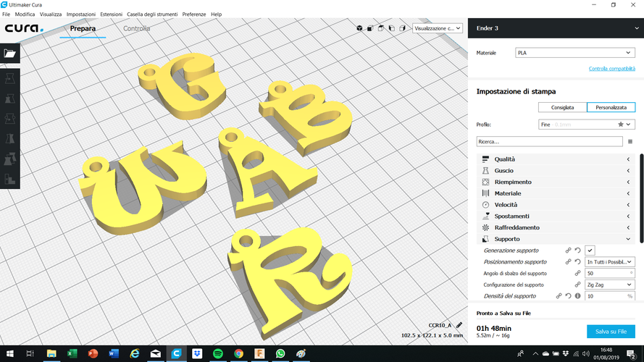
Task: Switch to left side view cube icon
Action: point(391,28)
